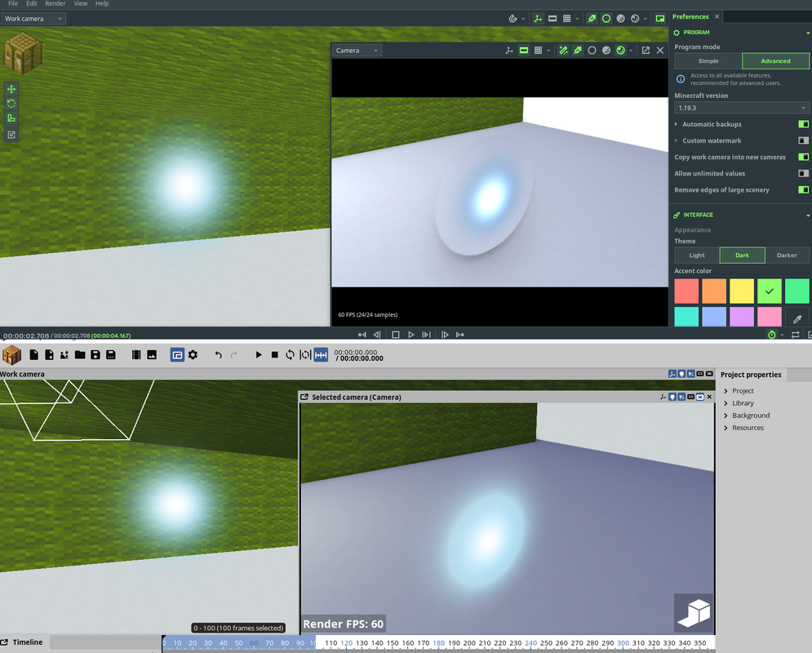Screen dimensions: 812x653
Task: Click the redo arrow in the old toolbar
Action: click(233, 355)
